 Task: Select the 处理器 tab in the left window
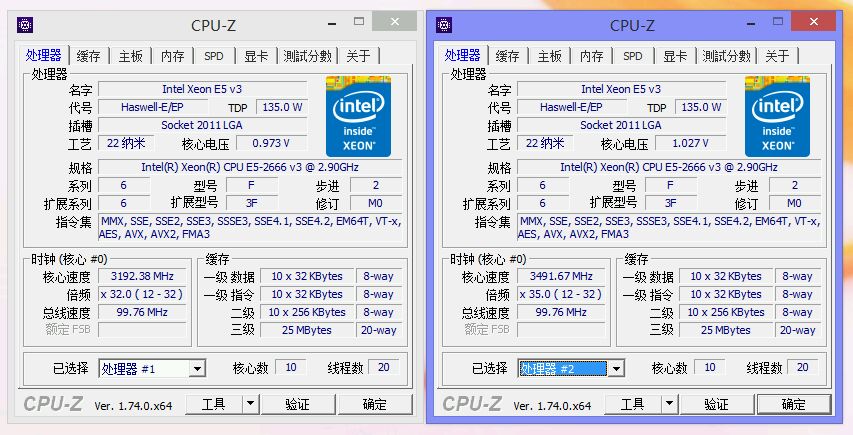(44, 55)
